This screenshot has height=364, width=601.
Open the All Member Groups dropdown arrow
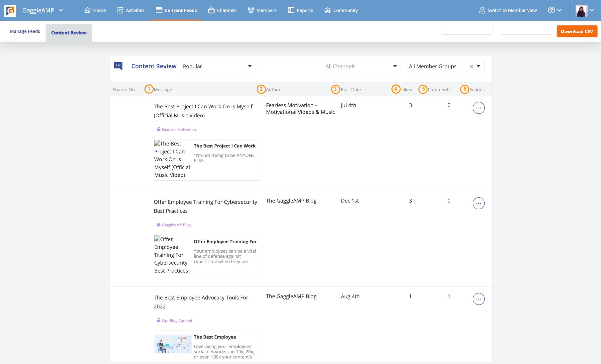(479, 66)
